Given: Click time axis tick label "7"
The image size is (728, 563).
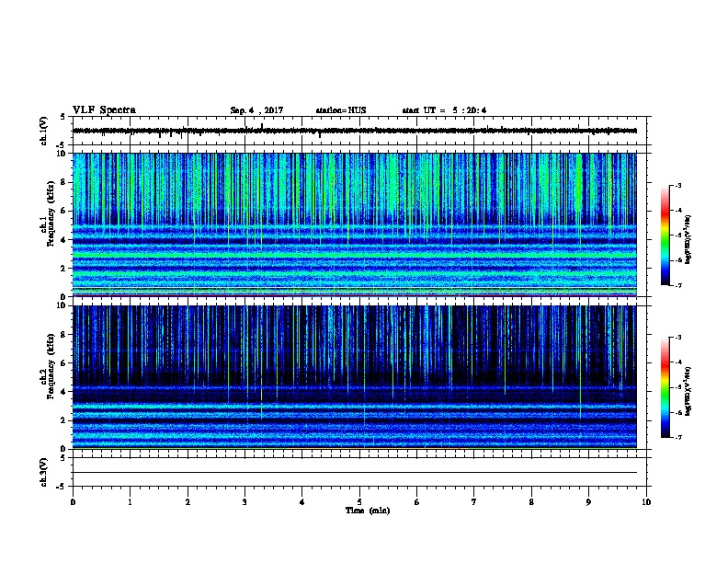Looking at the screenshot, I should [474, 502].
